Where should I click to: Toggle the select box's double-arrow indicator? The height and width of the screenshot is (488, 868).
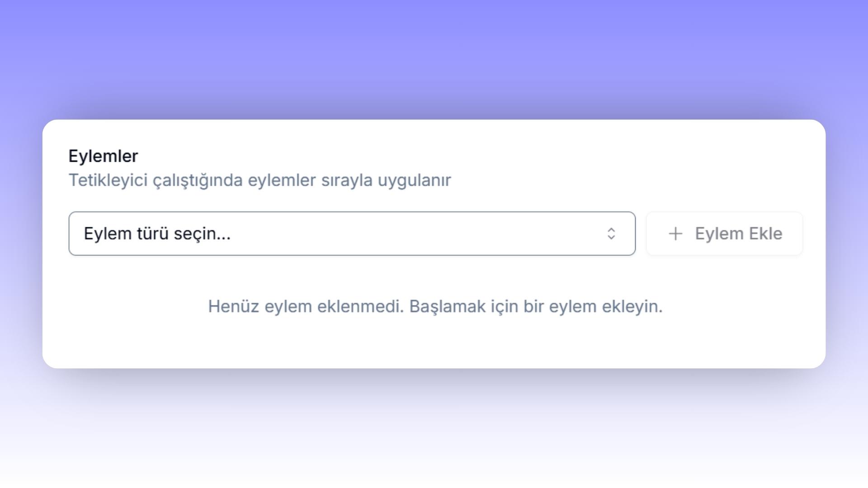point(611,234)
